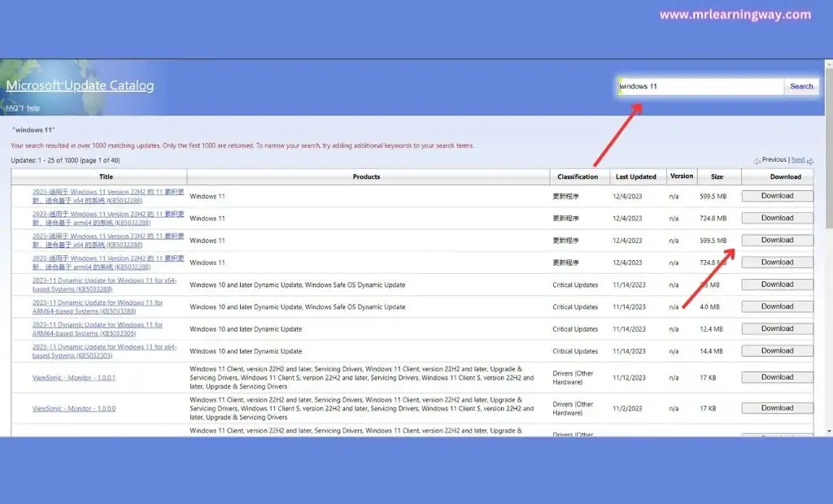The width and height of the screenshot is (833, 504).
Task: Download the 17 KB ViewSonic driver
Action: tap(776, 376)
